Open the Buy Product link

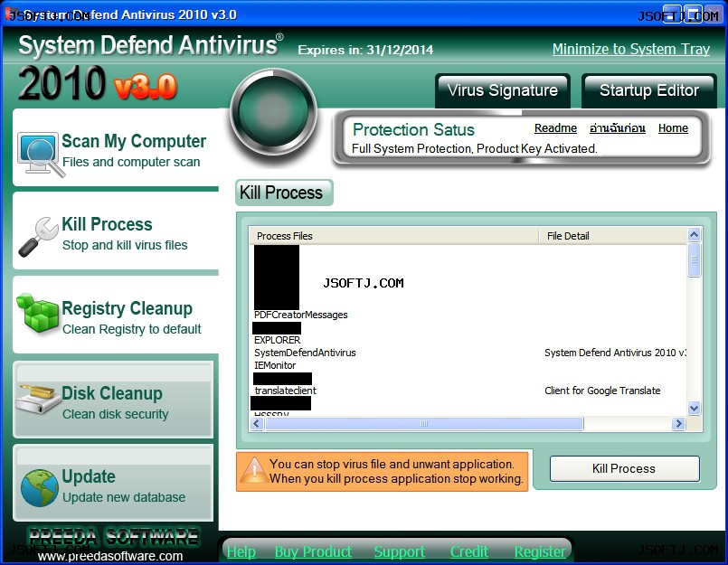coord(313,551)
